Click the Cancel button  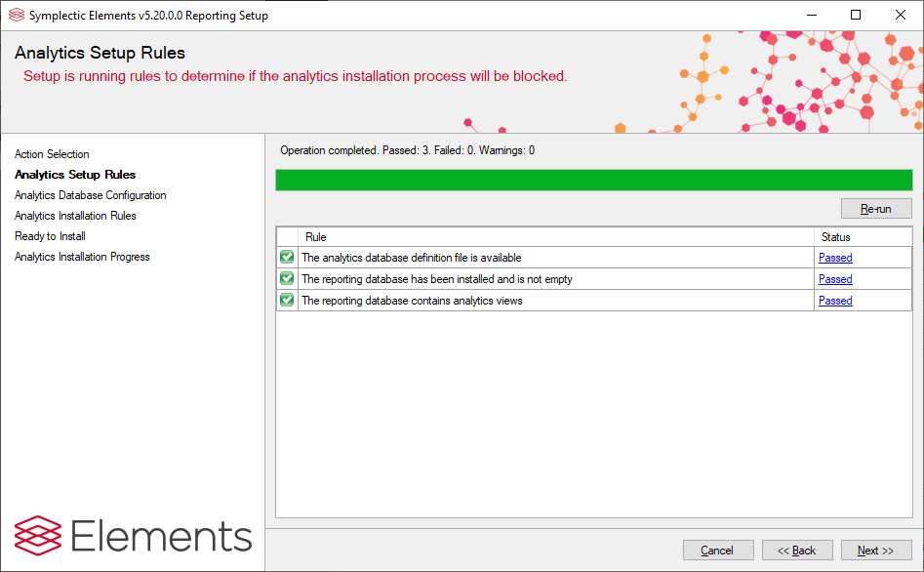[x=718, y=551]
